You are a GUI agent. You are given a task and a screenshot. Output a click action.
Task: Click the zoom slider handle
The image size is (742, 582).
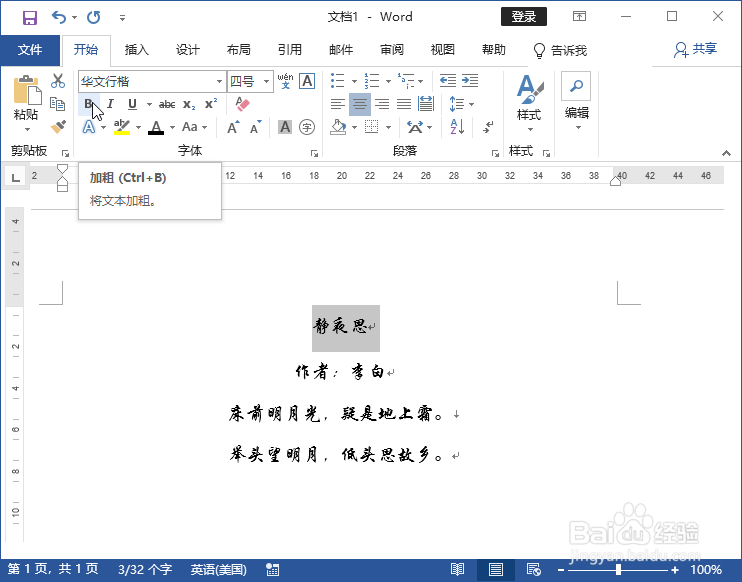coord(618,569)
